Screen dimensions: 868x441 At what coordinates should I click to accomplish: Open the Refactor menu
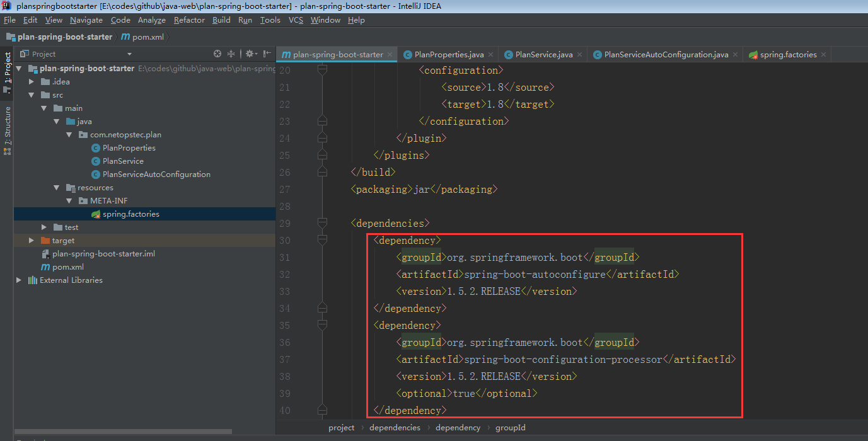(x=189, y=20)
